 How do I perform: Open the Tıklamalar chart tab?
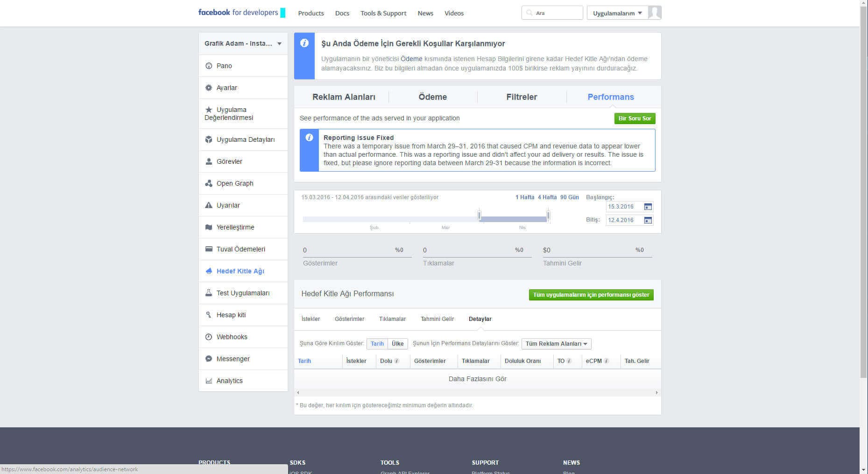(392, 319)
